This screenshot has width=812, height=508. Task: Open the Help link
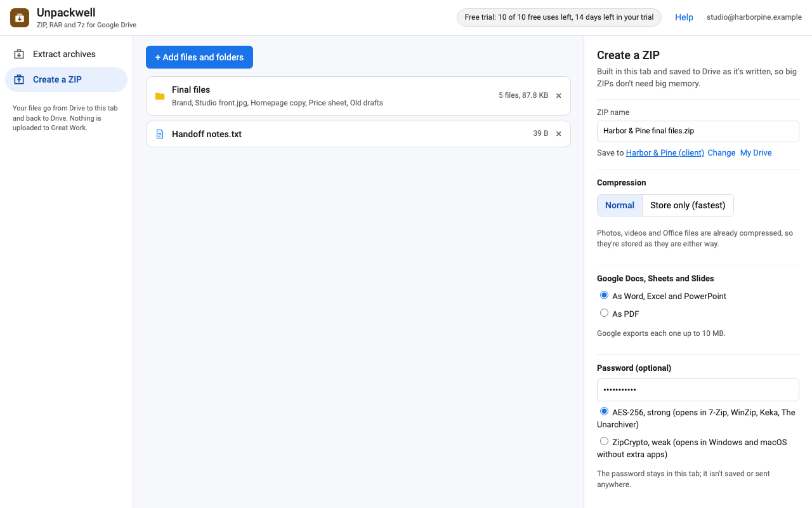(684, 17)
